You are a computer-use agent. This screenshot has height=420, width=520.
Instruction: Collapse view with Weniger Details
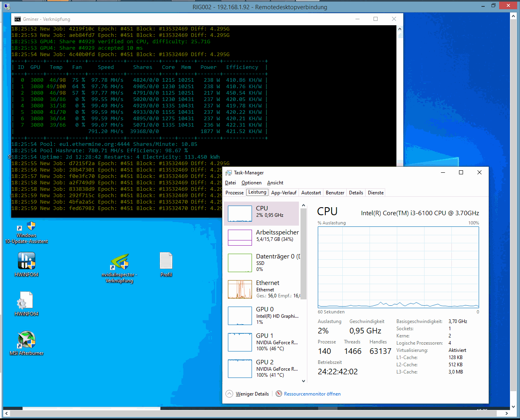coord(248,394)
